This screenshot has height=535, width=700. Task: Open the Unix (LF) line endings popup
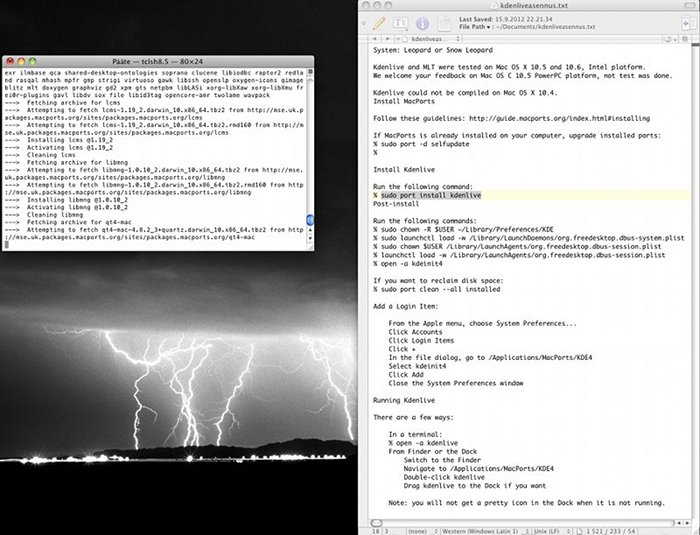553,531
